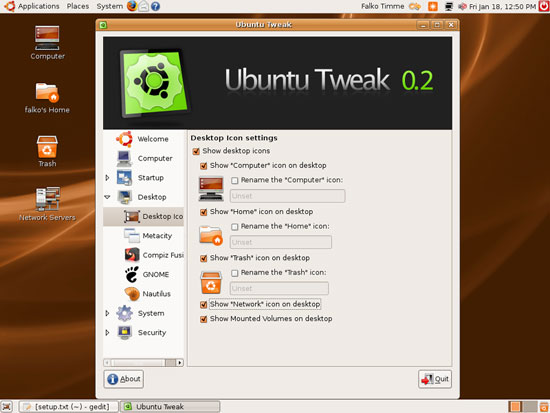Screen dimensions: 550x413
Task: Launch Firefox from top panel
Action: coord(132,6)
